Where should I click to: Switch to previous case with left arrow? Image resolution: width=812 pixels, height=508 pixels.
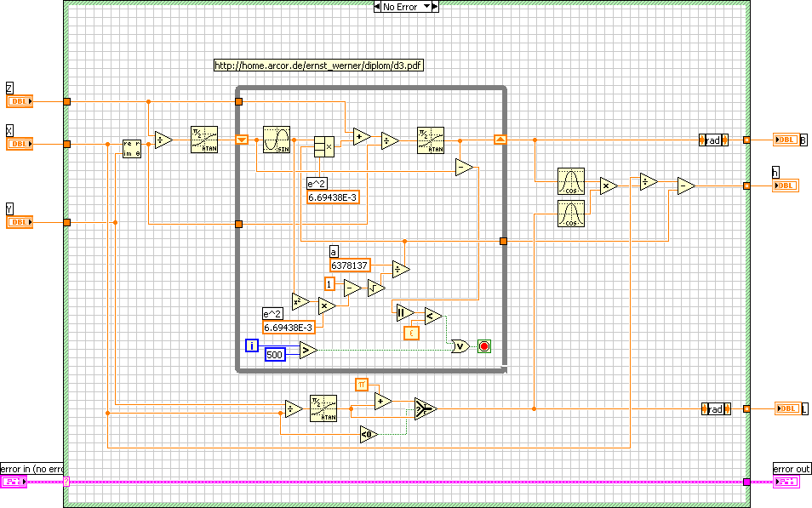pos(378,7)
